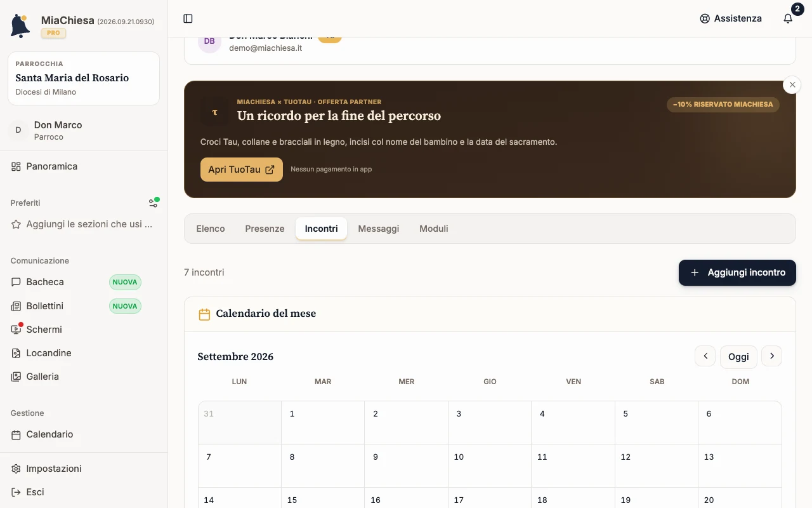Image resolution: width=812 pixels, height=508 pixels.
Task: Open Impostazioni settings
Action: coord(84,469)
